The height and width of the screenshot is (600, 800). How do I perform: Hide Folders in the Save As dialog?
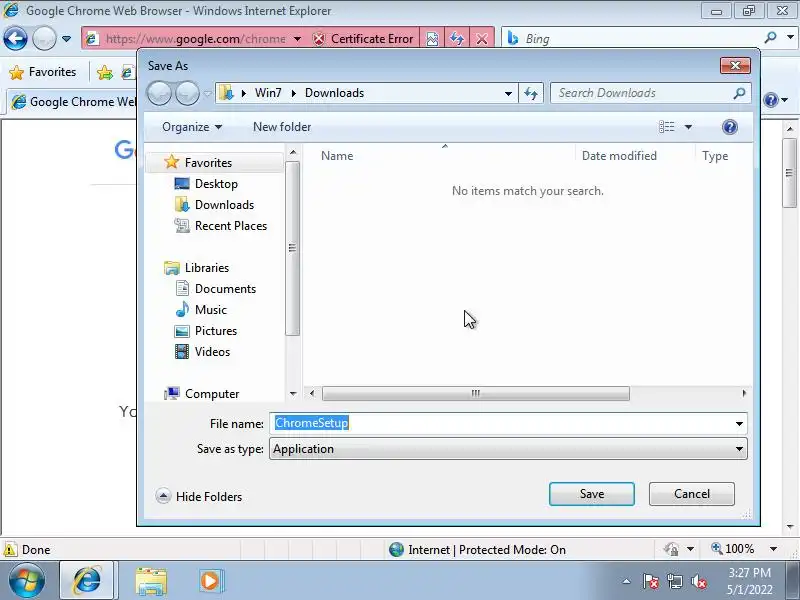199,496
